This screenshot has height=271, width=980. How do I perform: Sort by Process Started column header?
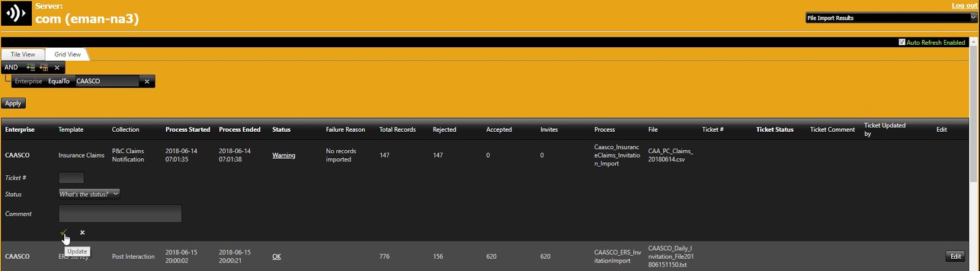click(187, 129)
